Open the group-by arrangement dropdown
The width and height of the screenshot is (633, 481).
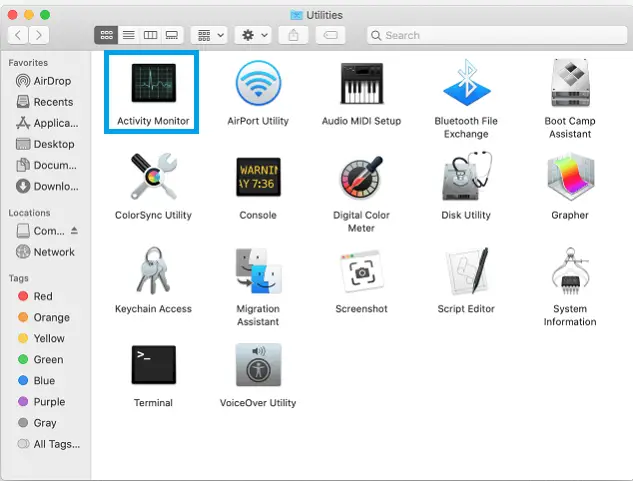(210, 35)
